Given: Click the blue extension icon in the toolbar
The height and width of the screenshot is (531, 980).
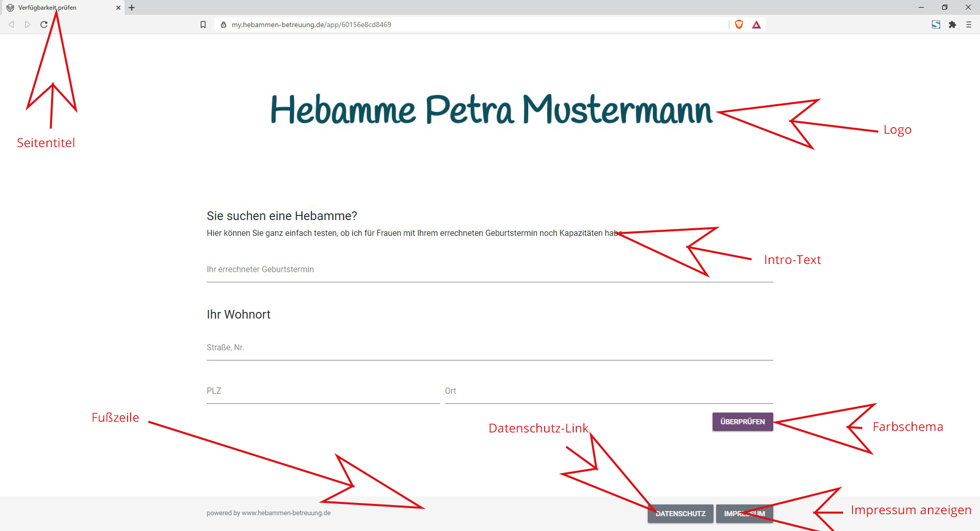Looking at the screenshot, I should click(x=936, y=25).
